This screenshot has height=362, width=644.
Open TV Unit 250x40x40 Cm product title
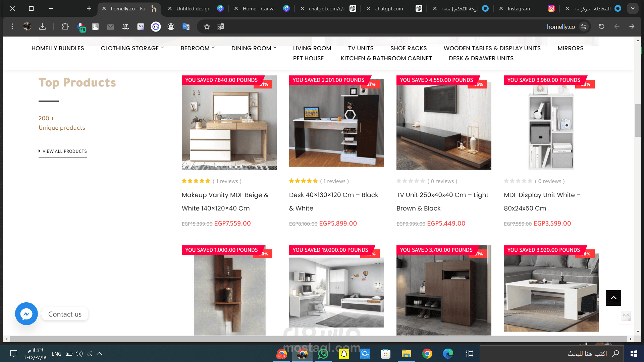(442, 201)
